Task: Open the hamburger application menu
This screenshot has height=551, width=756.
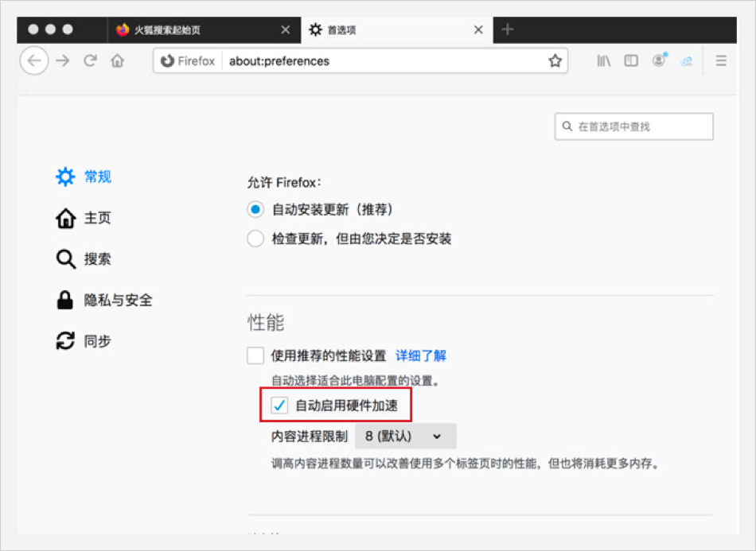Action: (721, 60)
